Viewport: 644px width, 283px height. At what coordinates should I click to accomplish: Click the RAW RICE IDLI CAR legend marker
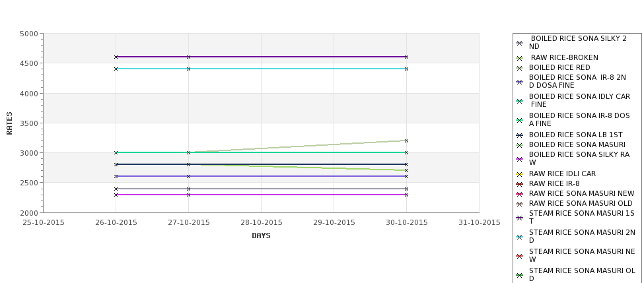pyautogui.click(x=520, y=174)
